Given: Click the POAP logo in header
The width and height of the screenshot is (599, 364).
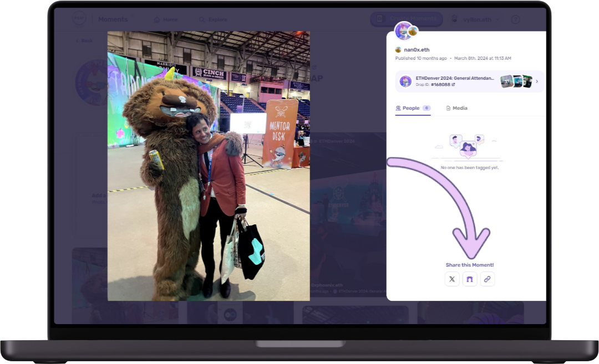Looking at the screenshot, I should point(79,19).
